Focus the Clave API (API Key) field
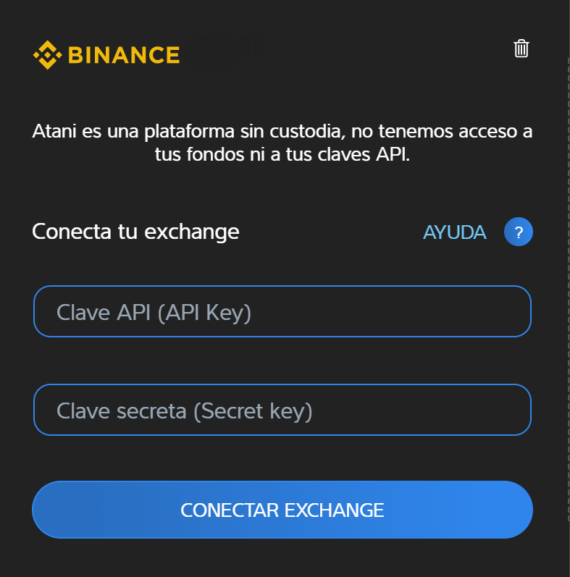 [282, 311]
